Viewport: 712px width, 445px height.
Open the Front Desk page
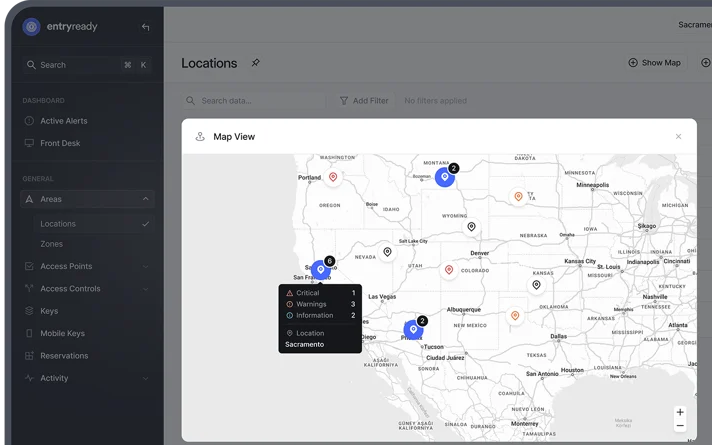tap(60, 143)
